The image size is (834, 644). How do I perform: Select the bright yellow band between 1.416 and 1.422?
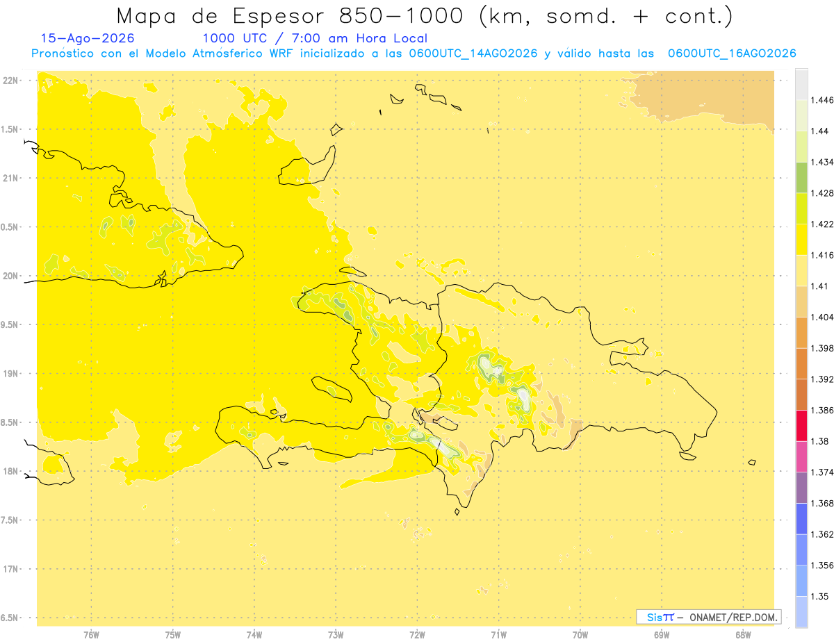(801, 239)
